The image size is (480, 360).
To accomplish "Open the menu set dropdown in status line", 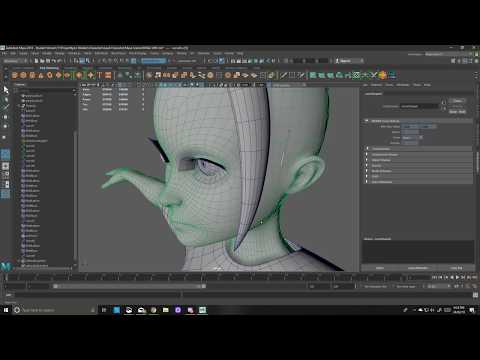I will point(15,61).
